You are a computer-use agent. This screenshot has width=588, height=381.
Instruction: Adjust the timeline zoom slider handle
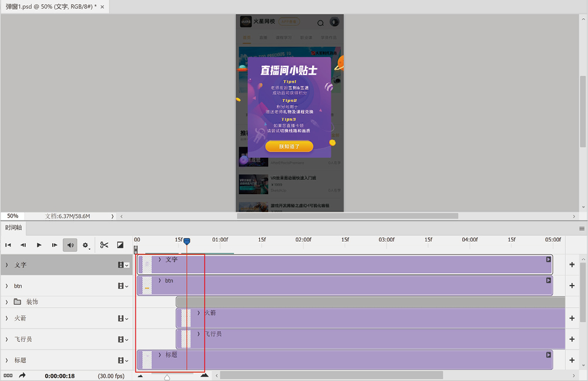click(167, 377)
